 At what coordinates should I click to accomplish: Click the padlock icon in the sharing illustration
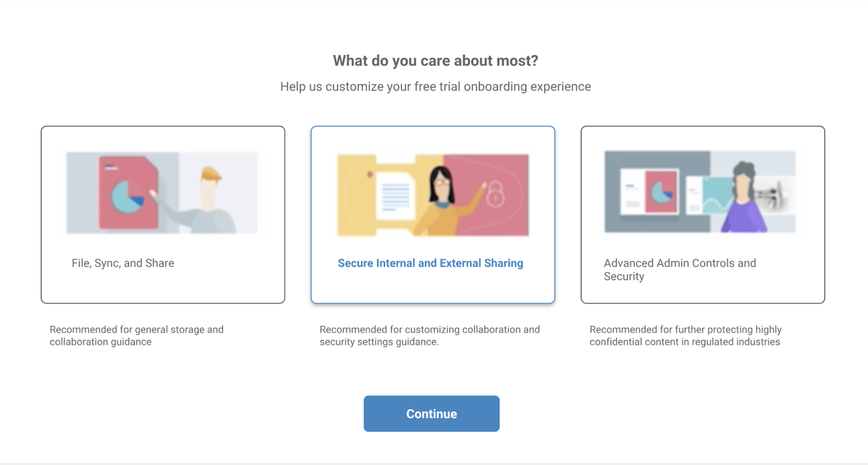(495, 195)
